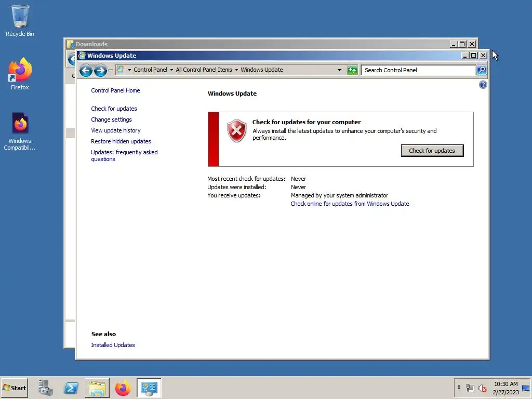Expand the dropdown arrow before Control Panel breadcrumb
This screenshot has width=532, height=399.
pos(129,70)
